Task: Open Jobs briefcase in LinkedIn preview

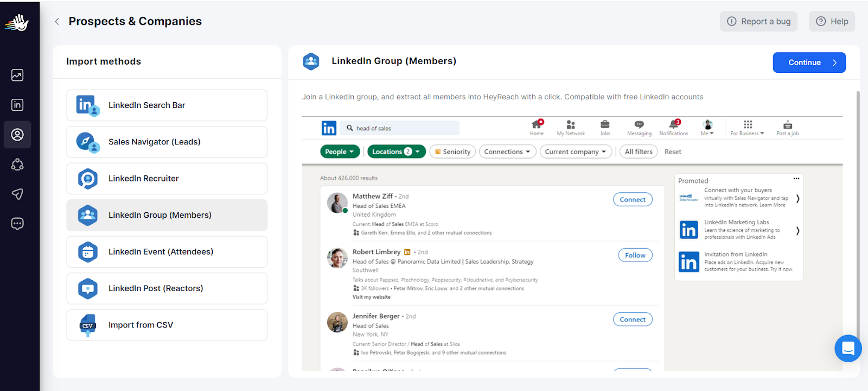Action: coord(605,128)
